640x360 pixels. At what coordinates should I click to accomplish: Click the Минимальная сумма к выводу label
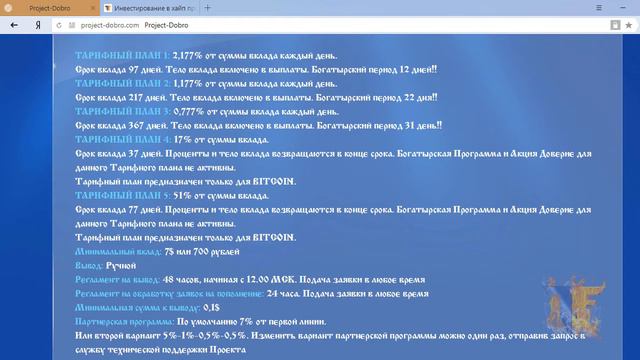coord(138,308)
